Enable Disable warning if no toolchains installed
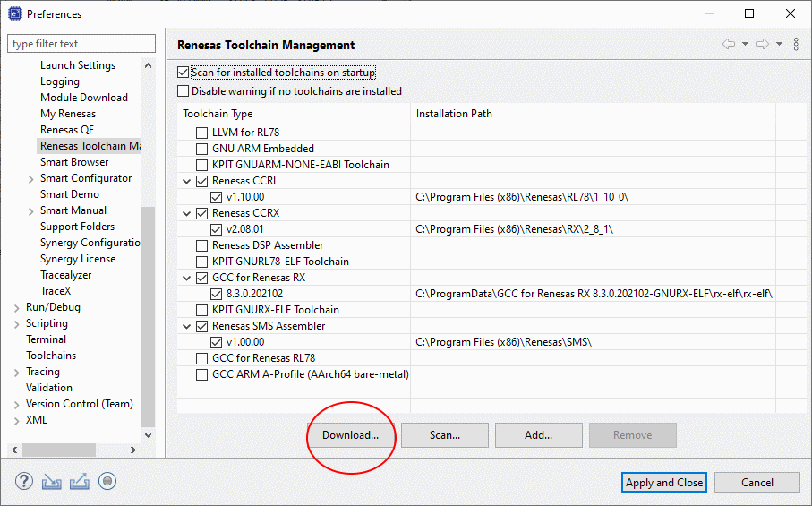The height and width of the screenshot is (506, 812). 184,91
